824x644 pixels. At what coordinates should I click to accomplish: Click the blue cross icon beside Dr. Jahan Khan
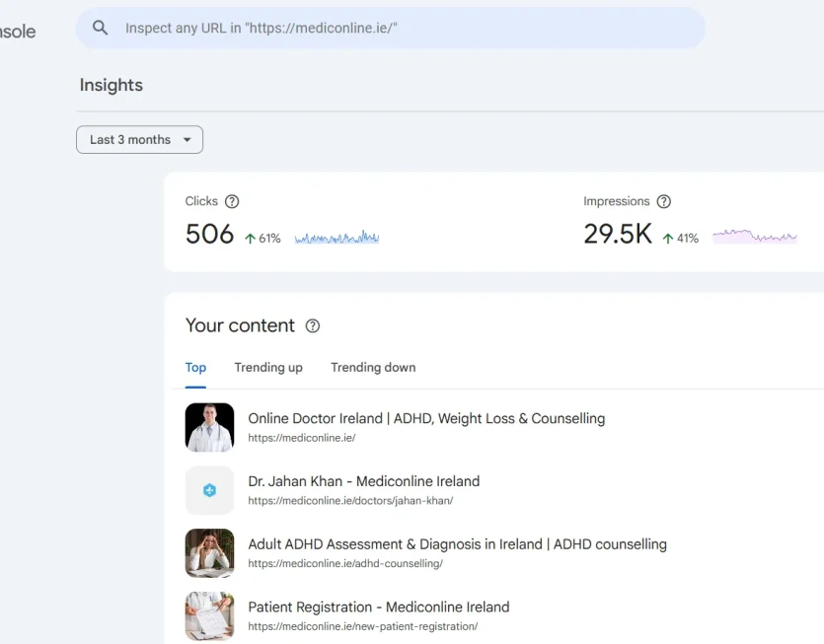[x=209, y=490]
